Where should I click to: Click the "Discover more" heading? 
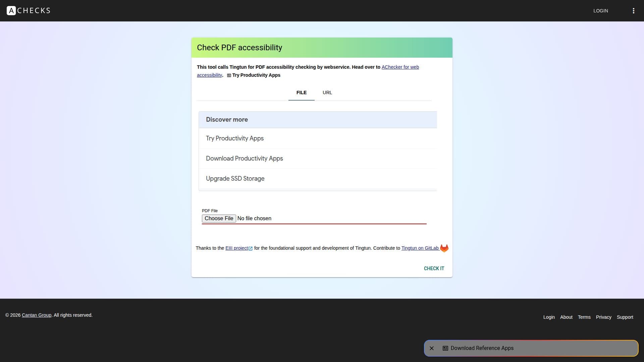pyautogui.click(x=227, y=120)
